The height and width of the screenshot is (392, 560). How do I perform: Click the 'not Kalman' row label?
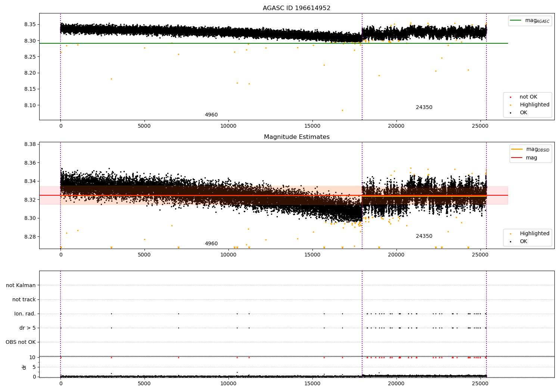tap(21, 286)
